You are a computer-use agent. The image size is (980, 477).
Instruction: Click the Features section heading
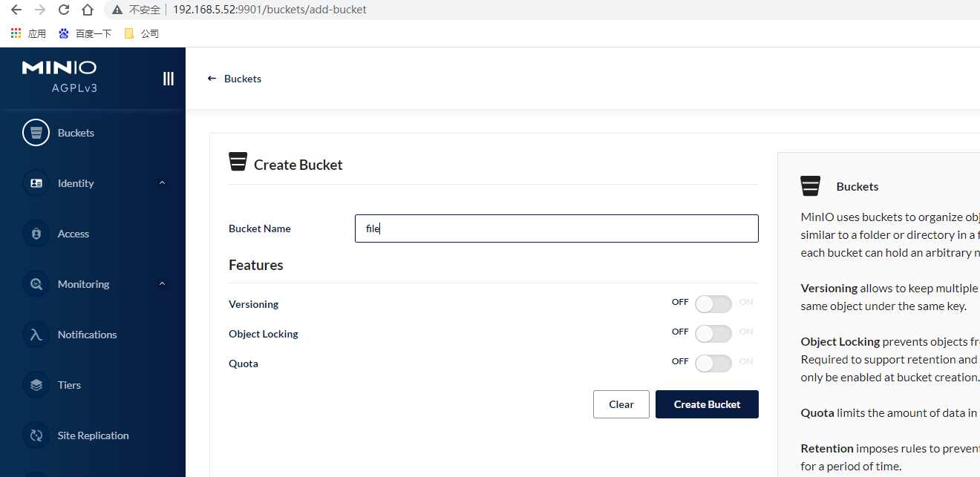tap(256, 265)
